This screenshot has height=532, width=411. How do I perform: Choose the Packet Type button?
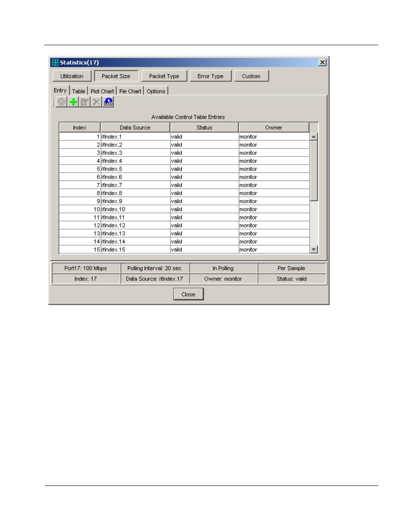pos(164,76)
